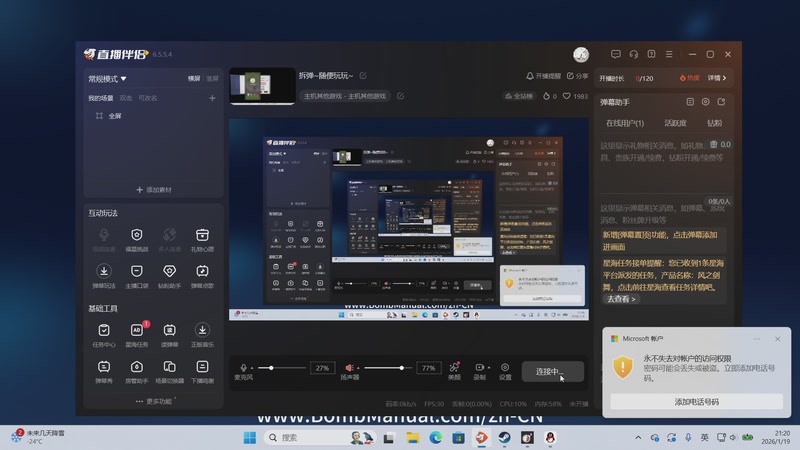Switch layout to 竖屏 portrait

[212, 79]
